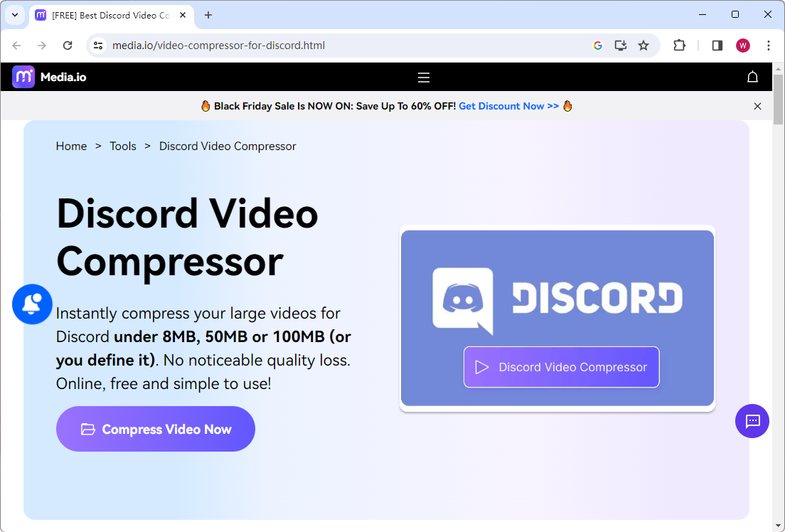Click the Google translate icon
This screenshot has width=785, height=532.
click(597, 46)
